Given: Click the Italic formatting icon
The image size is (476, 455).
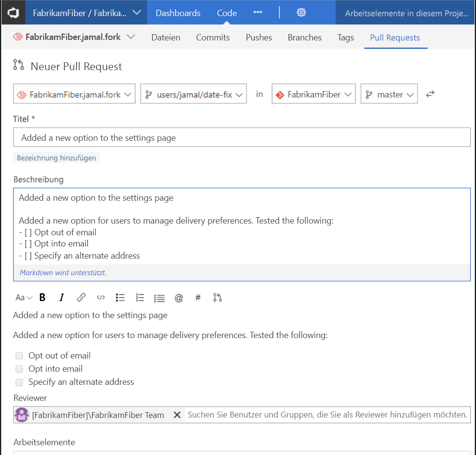Looking at the screenshot, I should (61, 298).
